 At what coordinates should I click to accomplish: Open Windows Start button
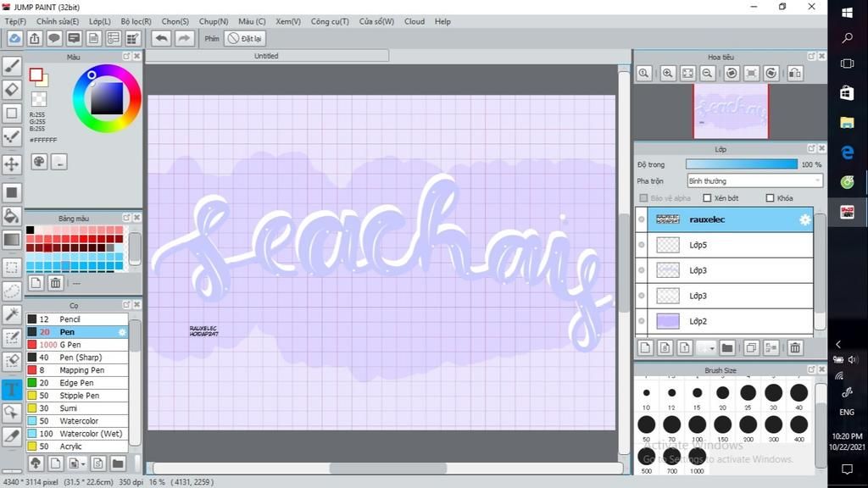pos(847,12)
